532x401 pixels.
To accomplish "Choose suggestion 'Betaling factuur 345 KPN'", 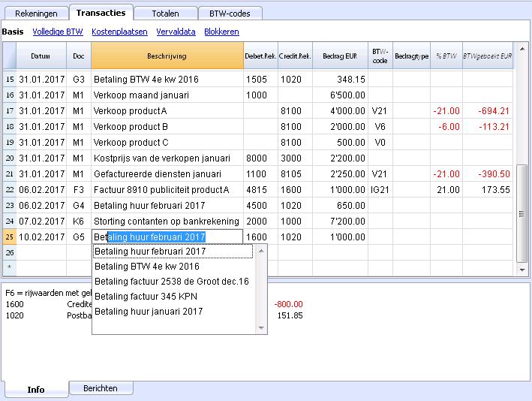I will point(174,297).
